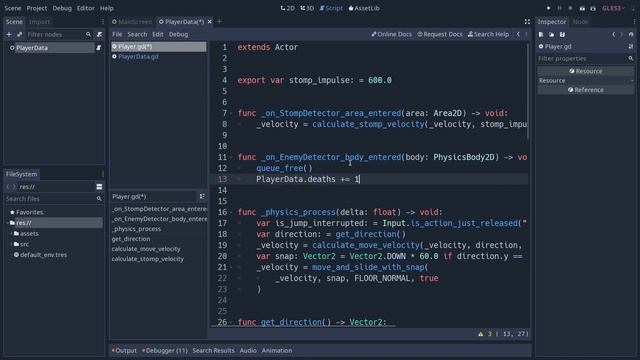Open the top Debug menu
The width and height of the screenshot is (640, 360).
(x=62, y=8)
